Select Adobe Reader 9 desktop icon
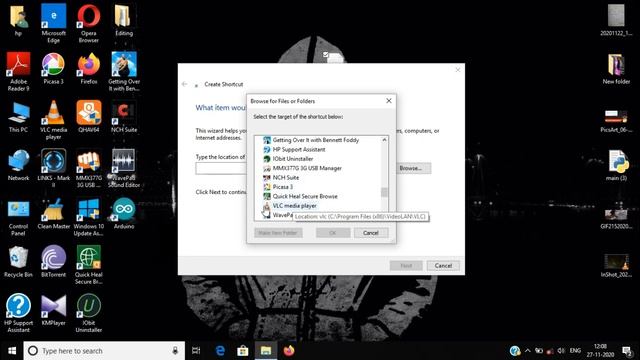This screenshot has width=640, height=360. [18, 71]
